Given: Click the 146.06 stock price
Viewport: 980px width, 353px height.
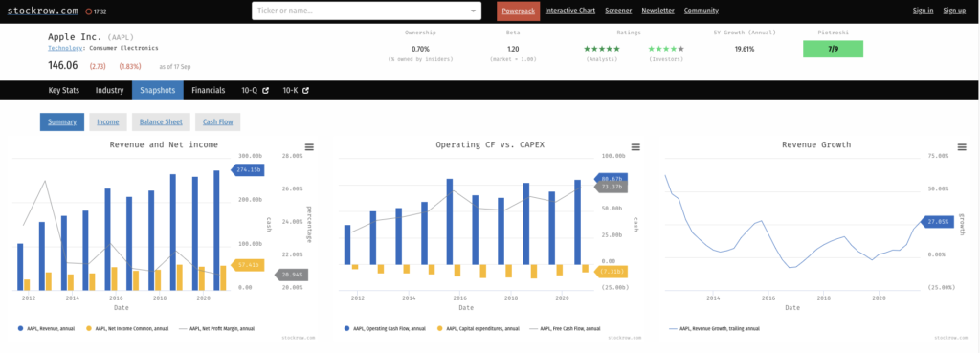Looking at the screenshot, I should (x=63, y=65).
